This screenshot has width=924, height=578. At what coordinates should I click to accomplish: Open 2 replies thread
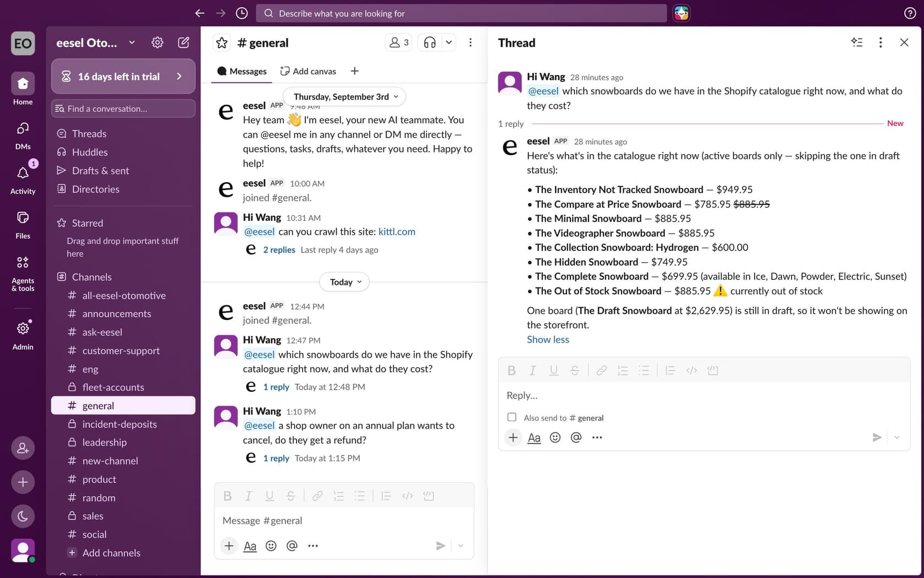click(x=279, y=250)
